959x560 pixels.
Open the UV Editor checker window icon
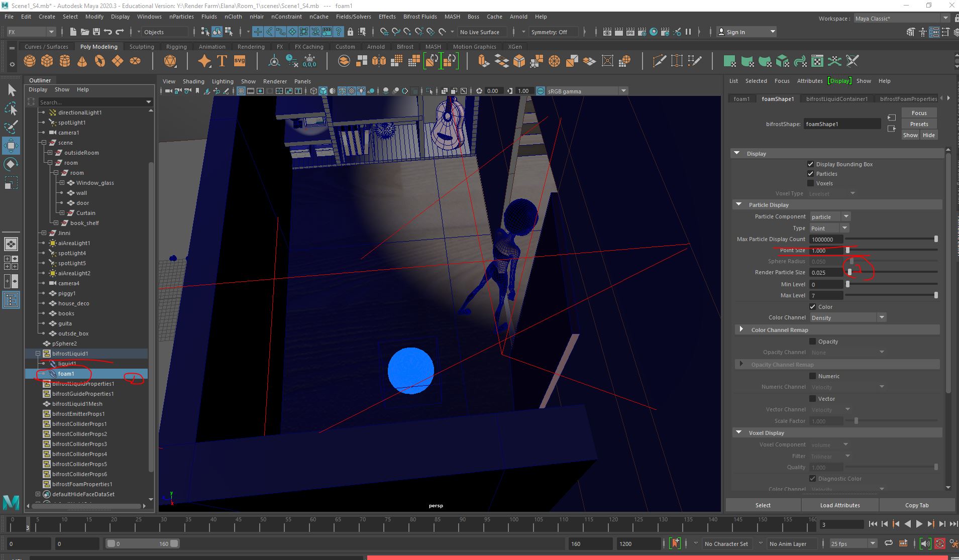pyautogui.click(x=817, y=61)
